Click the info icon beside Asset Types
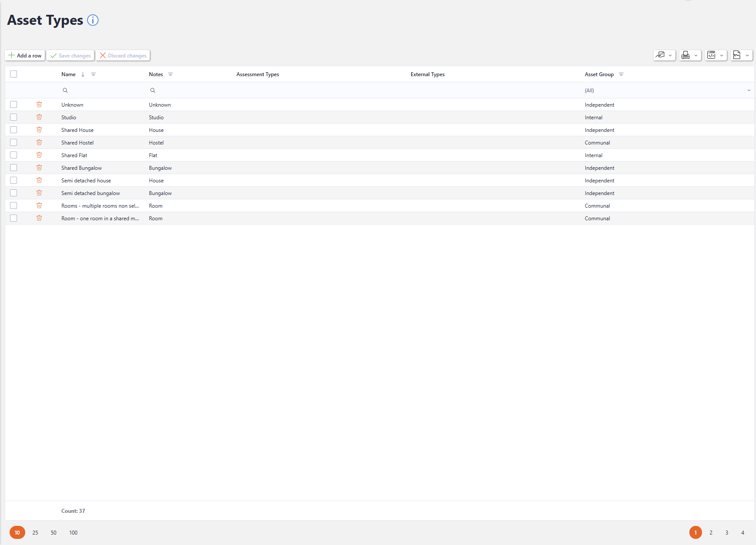The image size is (756, 545). pos(93,20)
